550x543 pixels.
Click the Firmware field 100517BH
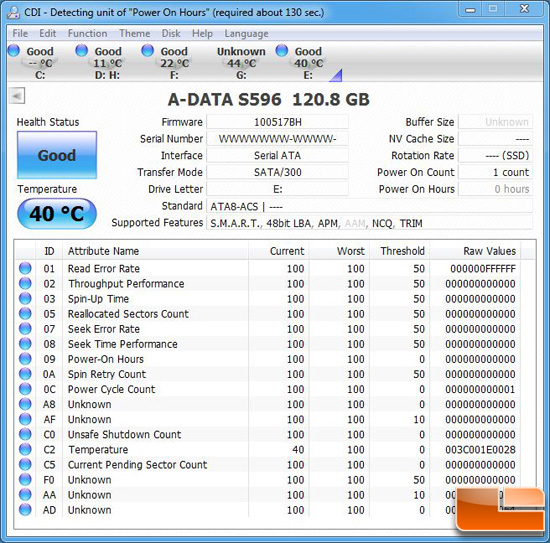[277, 122]
